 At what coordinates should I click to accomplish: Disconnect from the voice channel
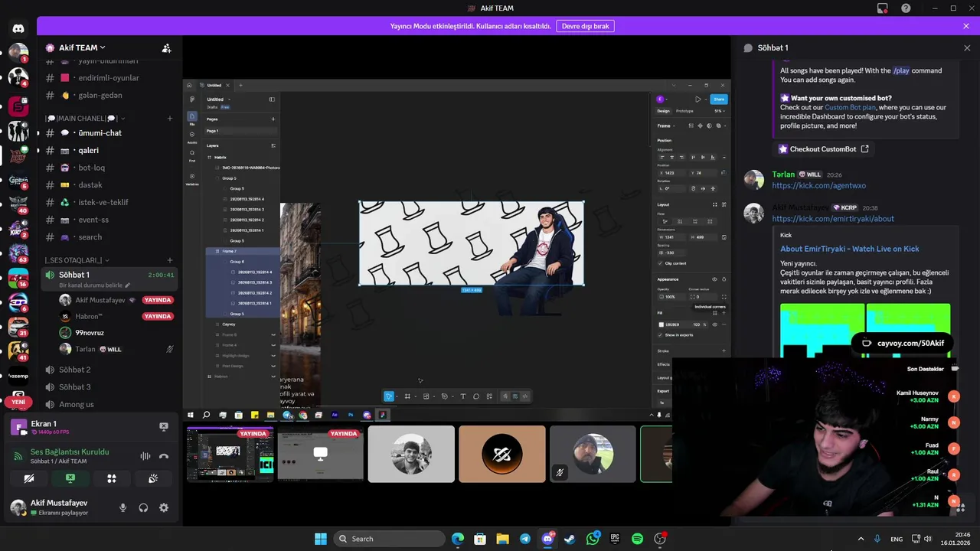pos(163,456)
